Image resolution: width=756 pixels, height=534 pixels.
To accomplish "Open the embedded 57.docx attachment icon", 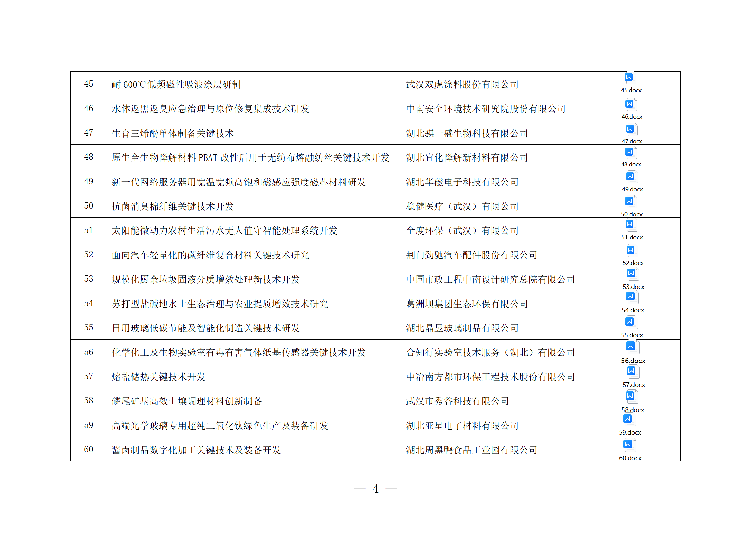I will coord(633,377).
